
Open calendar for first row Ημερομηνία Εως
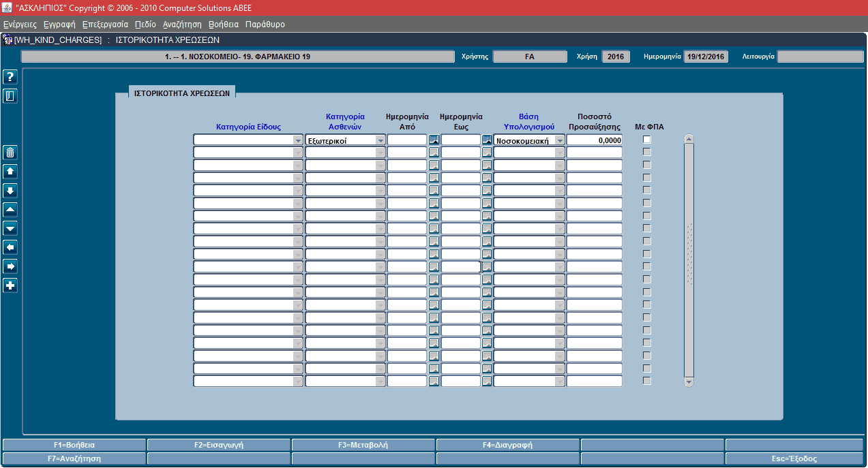[487, 140]
